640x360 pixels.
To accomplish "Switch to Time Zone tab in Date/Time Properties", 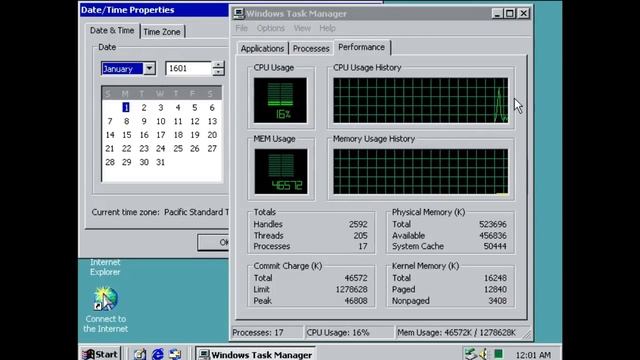I will click(x=162, y=32).
